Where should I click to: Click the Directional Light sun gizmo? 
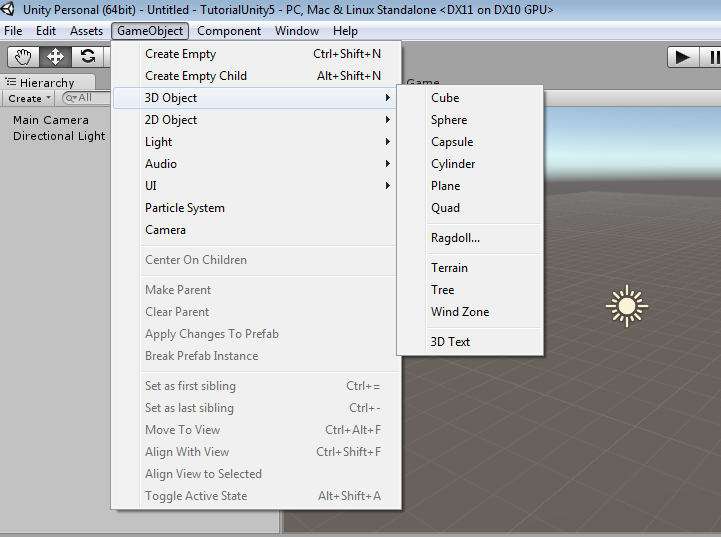point(626,306)
